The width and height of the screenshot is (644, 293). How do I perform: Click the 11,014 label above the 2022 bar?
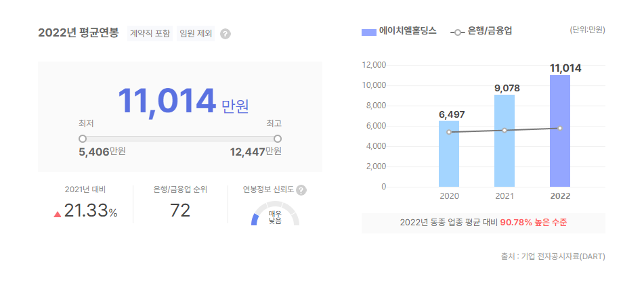565,68
